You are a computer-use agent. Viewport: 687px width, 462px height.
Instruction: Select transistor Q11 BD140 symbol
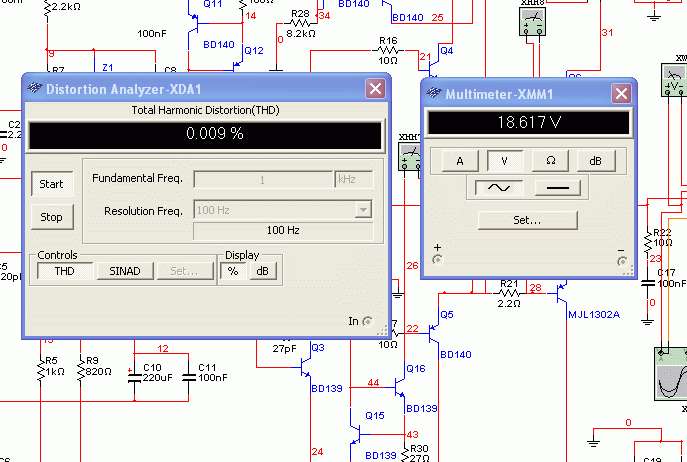[x=194, y=23]
